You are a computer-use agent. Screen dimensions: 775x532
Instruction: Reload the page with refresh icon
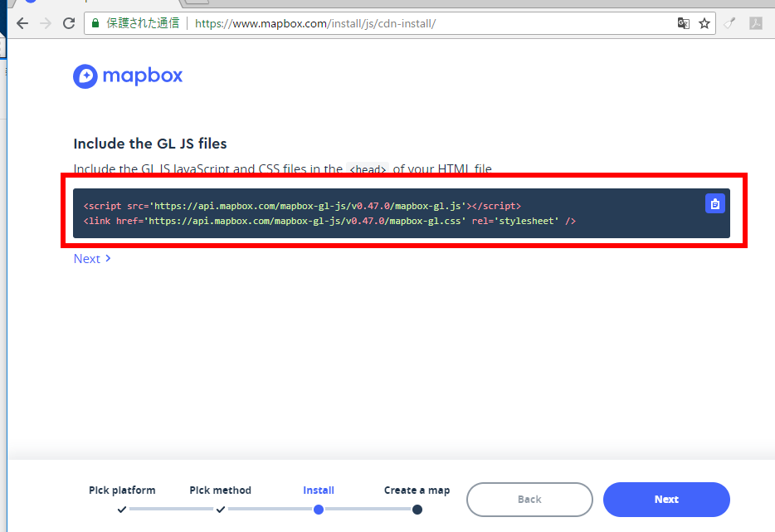[69, 23]
